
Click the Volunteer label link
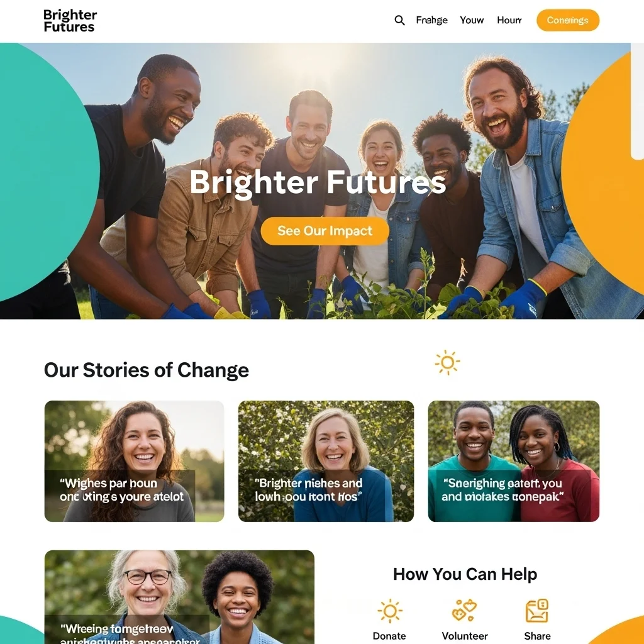(x=465, y=636)
